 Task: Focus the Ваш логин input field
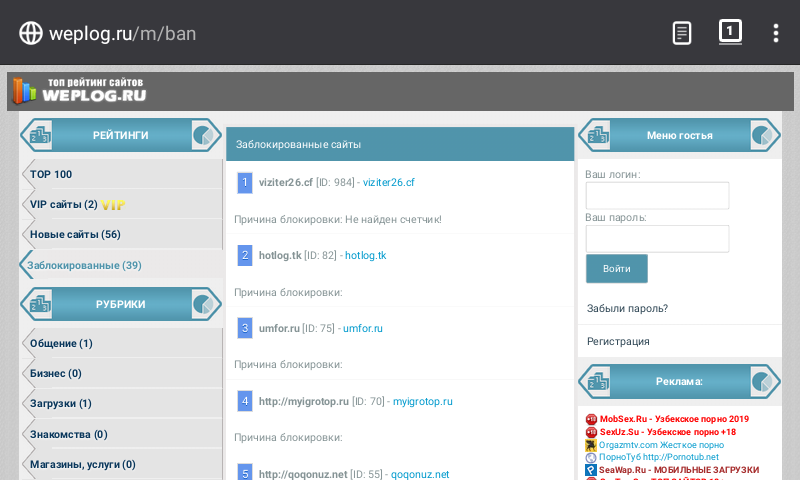pos(656,196)
